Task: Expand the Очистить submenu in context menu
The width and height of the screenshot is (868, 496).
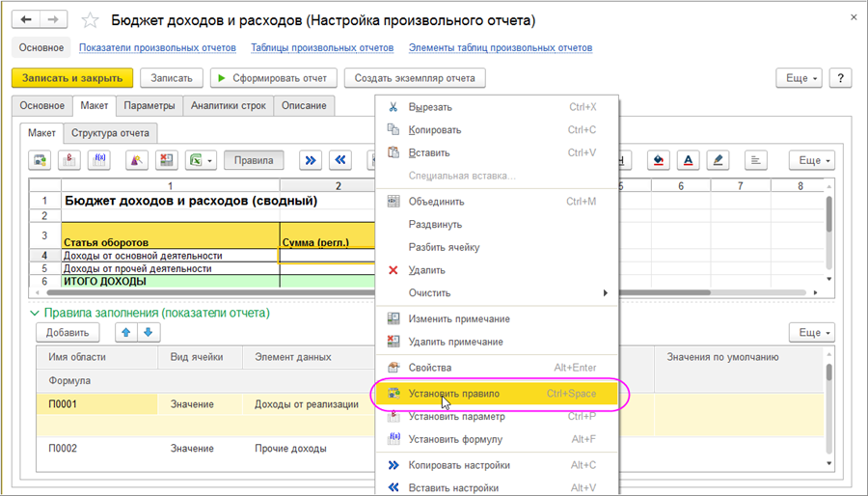Action: pyautogui.click(x=604, y=292)
